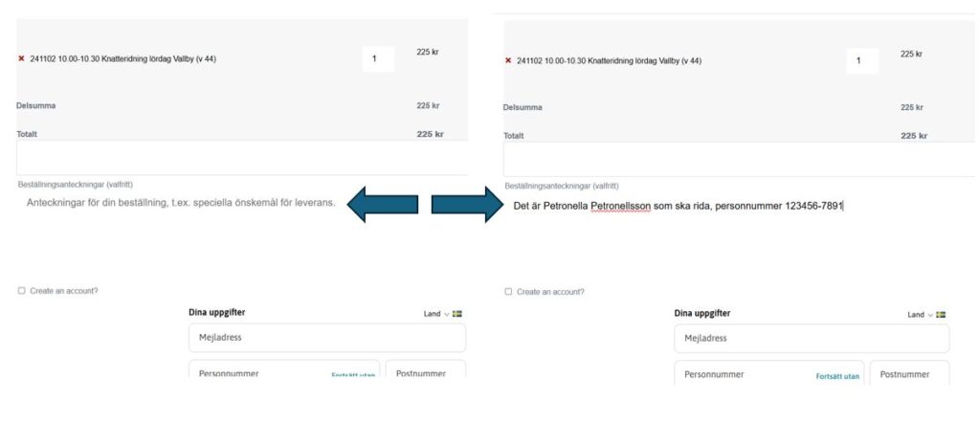Click Swedish flag in right form
This screenshot has width=980, height=422.
(942, 314)
